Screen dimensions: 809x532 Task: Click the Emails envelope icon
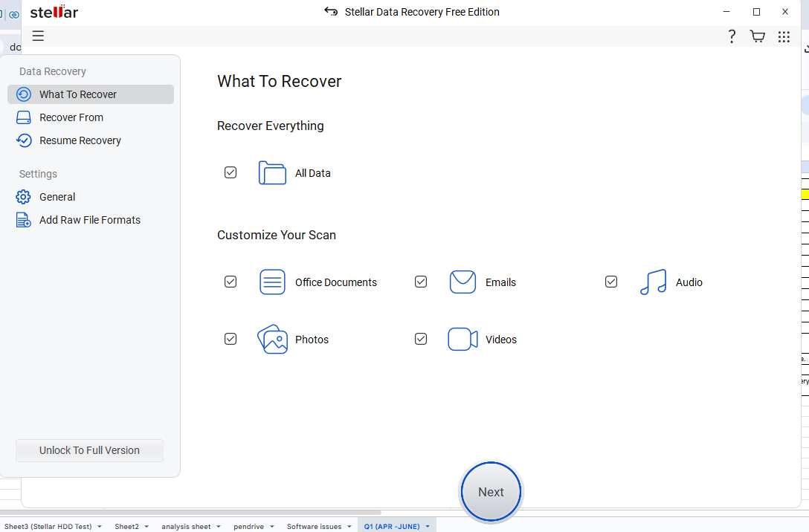pyautogui.click(x=462, y=282)
